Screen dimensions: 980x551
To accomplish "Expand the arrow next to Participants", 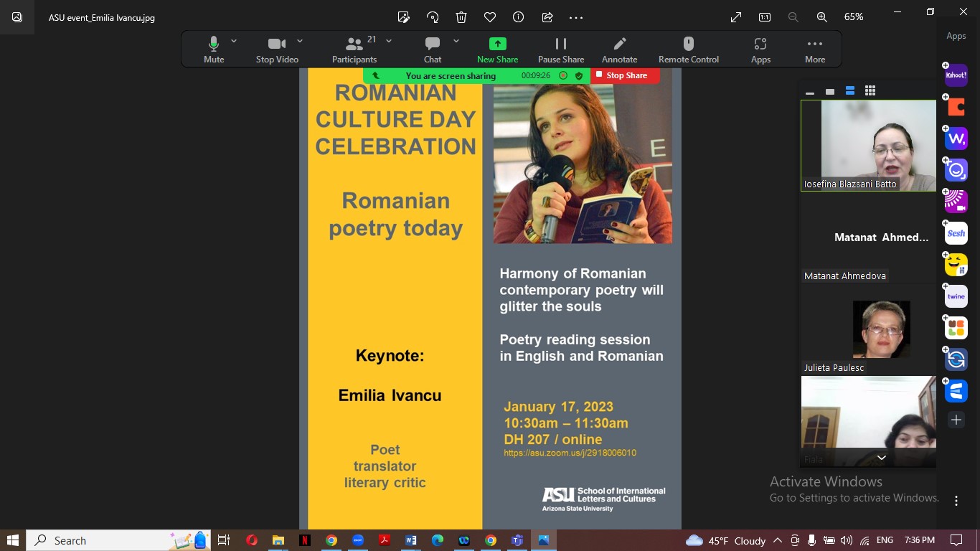I will click(x=389, y=41).
